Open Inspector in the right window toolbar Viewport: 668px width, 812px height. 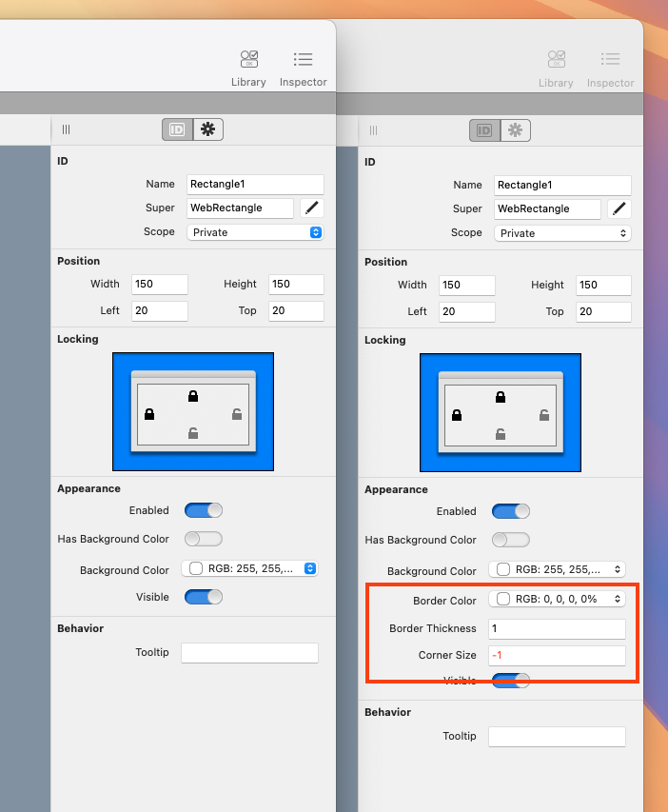611,69
